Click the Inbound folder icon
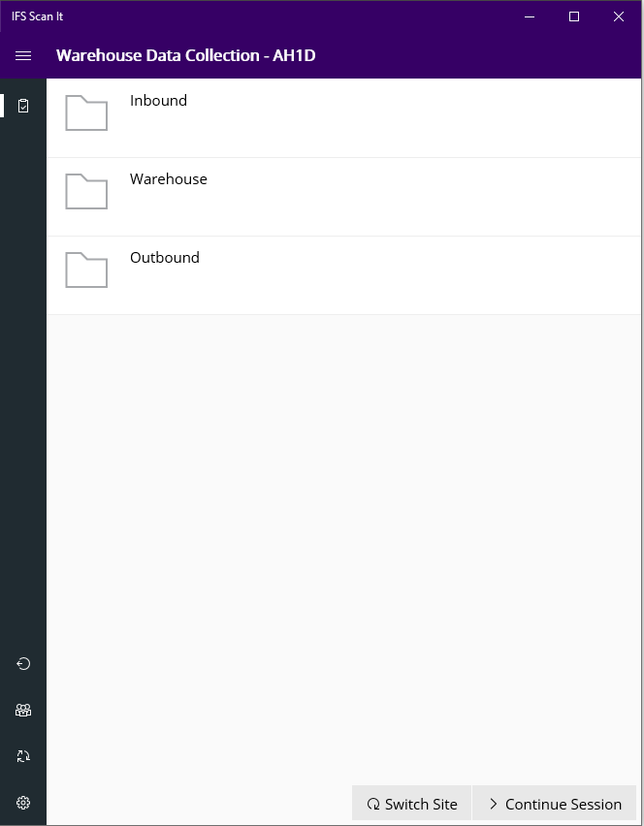 point(86,113)
